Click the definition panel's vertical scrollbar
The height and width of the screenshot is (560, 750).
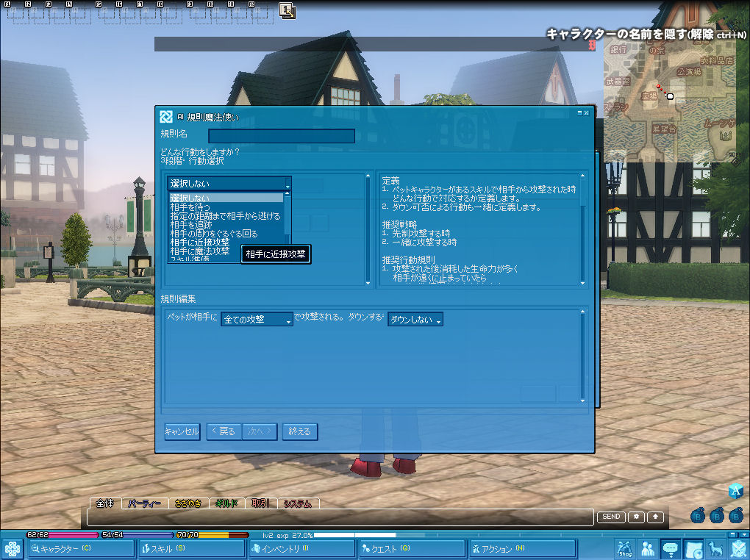[583, 228]
